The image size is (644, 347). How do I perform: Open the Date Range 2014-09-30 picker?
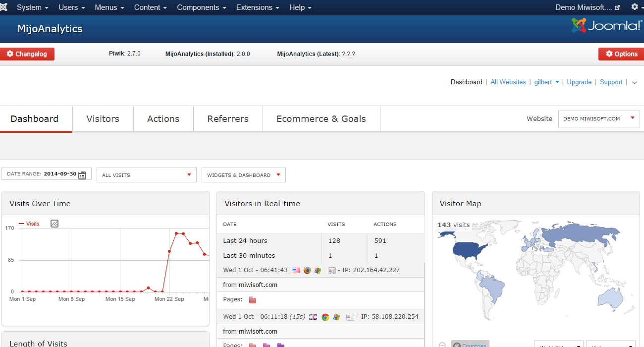pyautogui.click(x=47, y=174)
